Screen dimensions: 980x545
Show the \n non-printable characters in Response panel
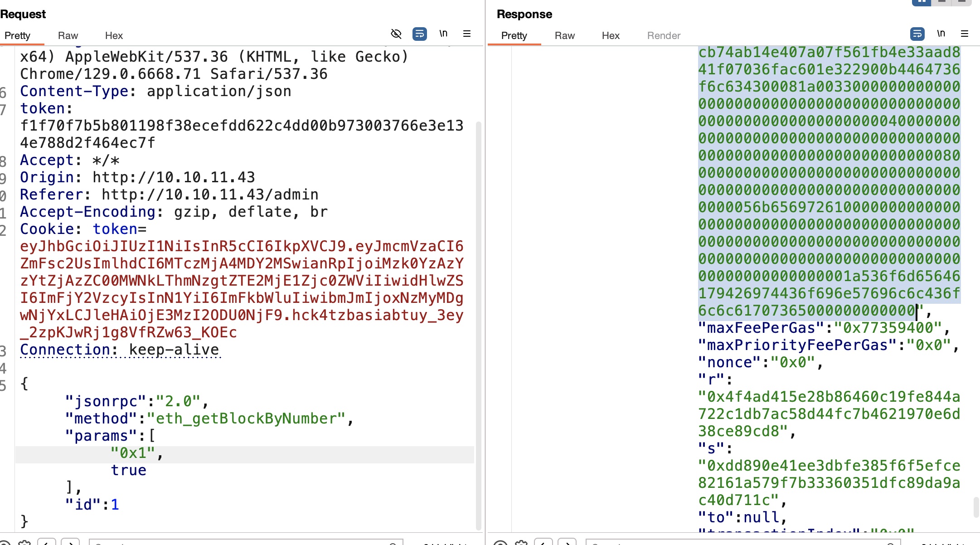coord(941,34)
